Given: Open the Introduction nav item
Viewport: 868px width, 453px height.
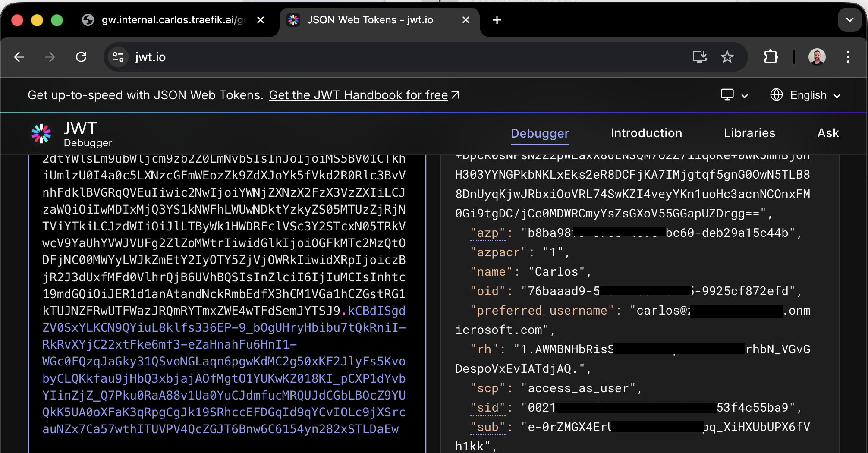Looking at the screenshot, I should tap(646, 133).
